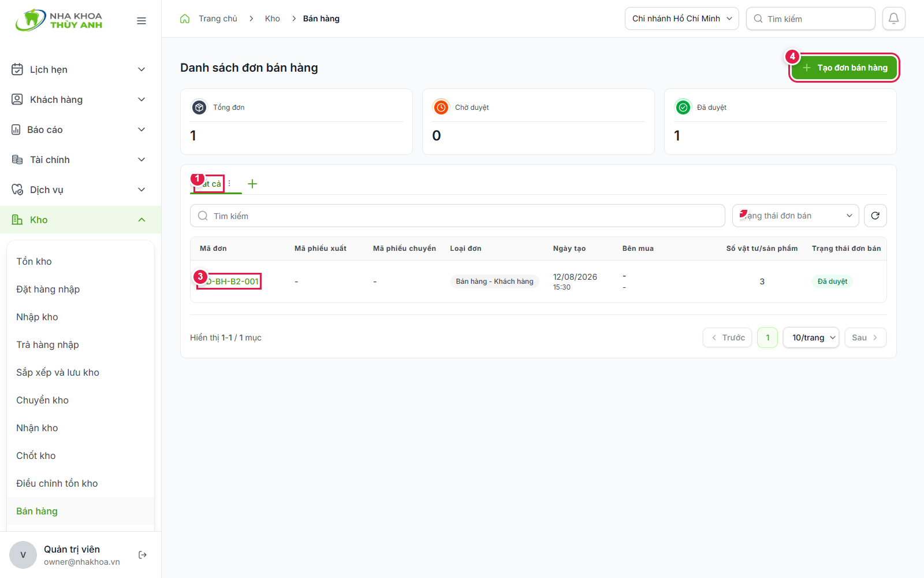Click the Tổng đơn box icon
The width and height of the screenshot is (924, 578).
coord(199,108)
